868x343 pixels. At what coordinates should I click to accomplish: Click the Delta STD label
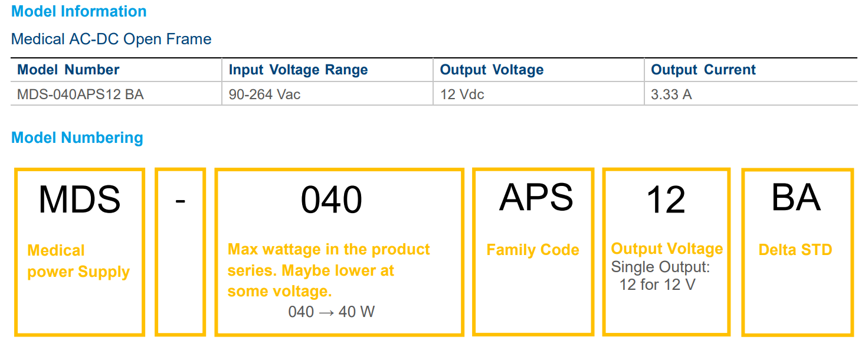(x=795, y=250)
